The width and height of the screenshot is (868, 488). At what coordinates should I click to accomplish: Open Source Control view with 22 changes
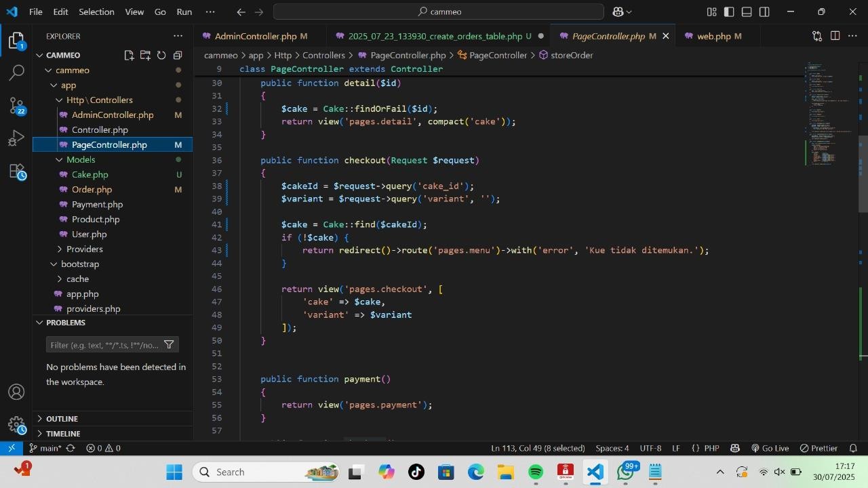tap(16, 106)
